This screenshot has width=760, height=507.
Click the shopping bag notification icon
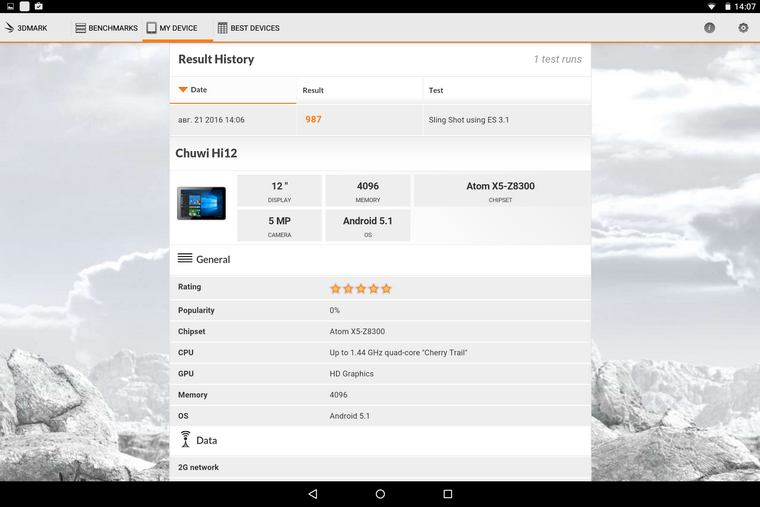(39, 6)
